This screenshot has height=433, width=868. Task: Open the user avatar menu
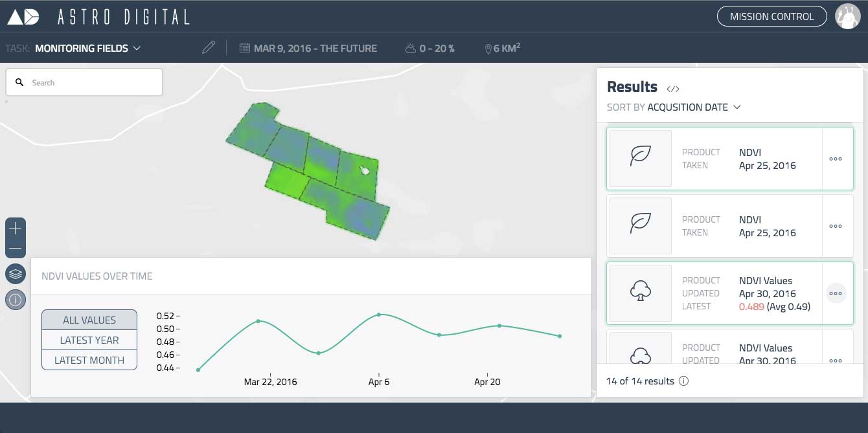click(847, 16)
